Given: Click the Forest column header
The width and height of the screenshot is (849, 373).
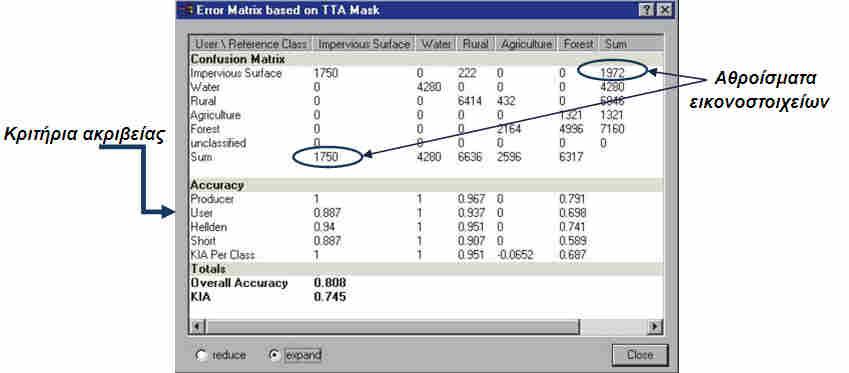Looking at the screenshot, I should click(x=578, y=44).
